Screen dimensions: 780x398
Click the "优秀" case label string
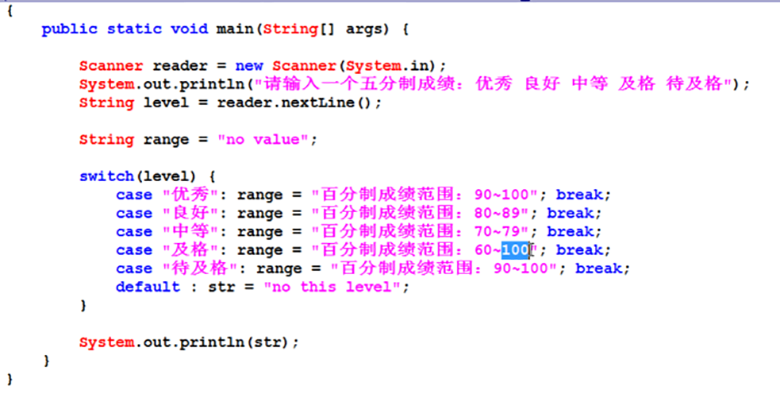click(190, 194)
